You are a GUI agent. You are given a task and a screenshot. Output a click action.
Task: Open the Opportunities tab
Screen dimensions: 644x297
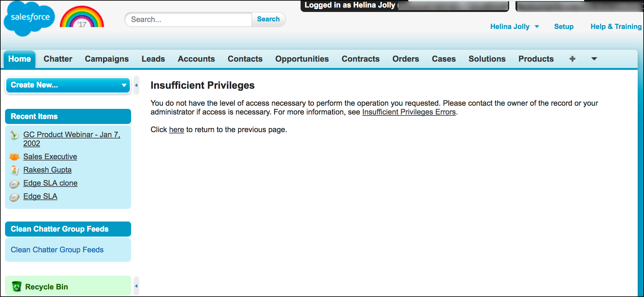point(302,59)
